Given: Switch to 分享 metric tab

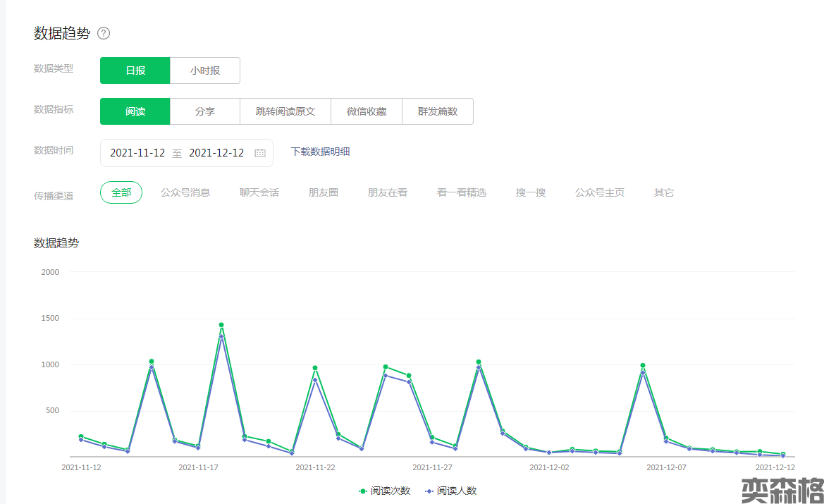Looking at the screenshot, I should 205,111.
